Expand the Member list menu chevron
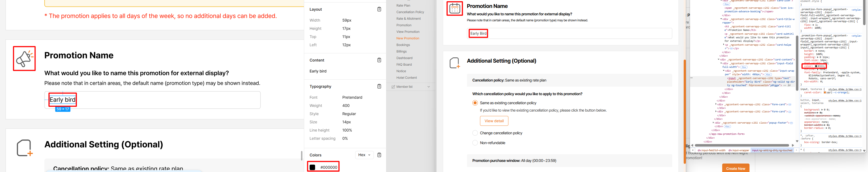The image size is (868, 172). pos(429,87)
